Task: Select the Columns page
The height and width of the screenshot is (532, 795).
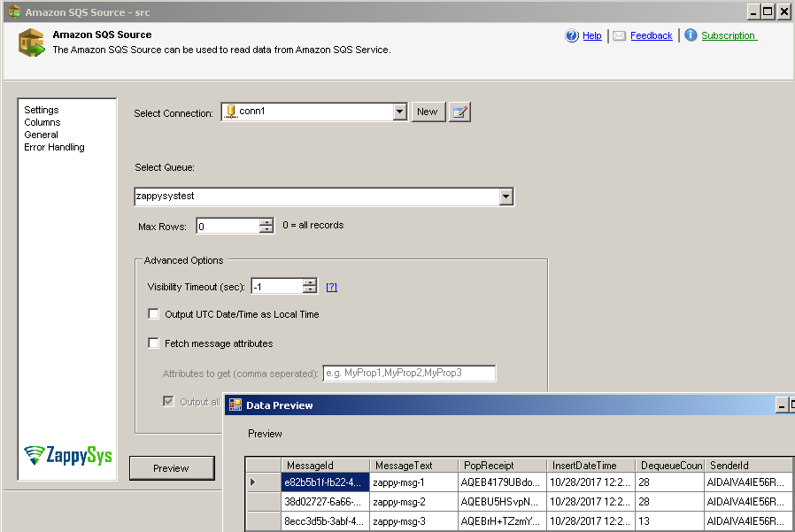Action: (42, 122)
